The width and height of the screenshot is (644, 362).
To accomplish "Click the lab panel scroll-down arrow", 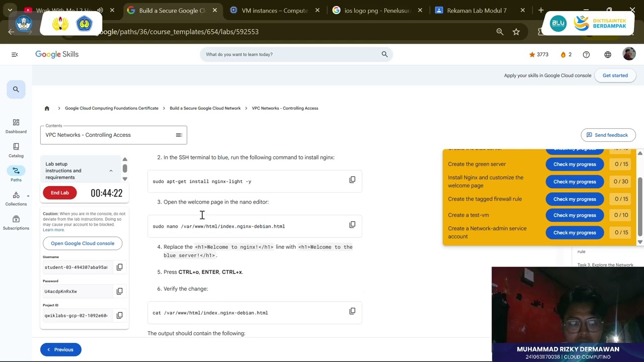I will [125, 179].
